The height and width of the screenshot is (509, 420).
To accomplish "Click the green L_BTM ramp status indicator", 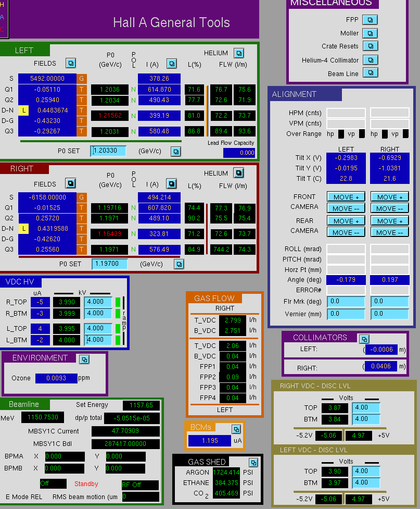I will [x=118, y=340].
